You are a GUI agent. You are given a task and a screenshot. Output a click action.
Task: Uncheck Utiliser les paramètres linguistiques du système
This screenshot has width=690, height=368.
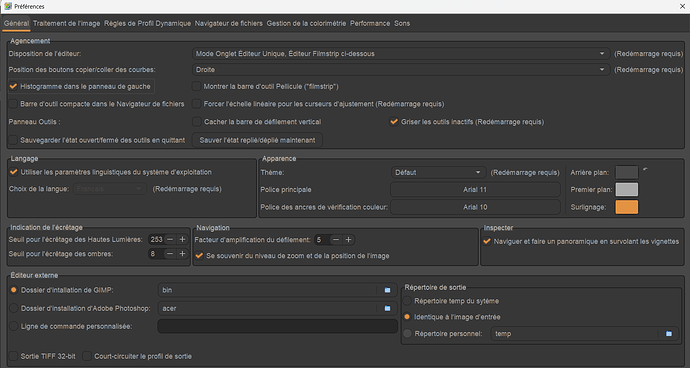click(x=13, y=172)
